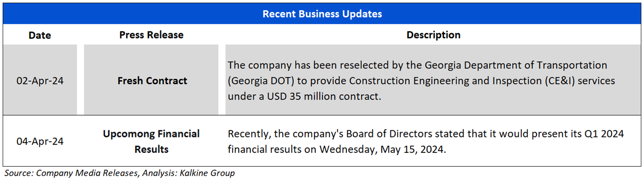
Task: Click the 'Description' column header
Action: 433,35
